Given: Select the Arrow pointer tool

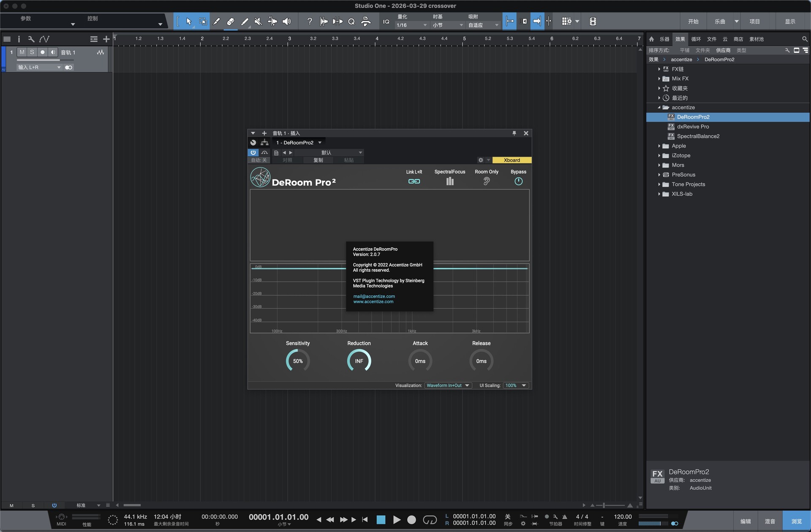Looking at the screenshot, I should click(x=189, y=22).
